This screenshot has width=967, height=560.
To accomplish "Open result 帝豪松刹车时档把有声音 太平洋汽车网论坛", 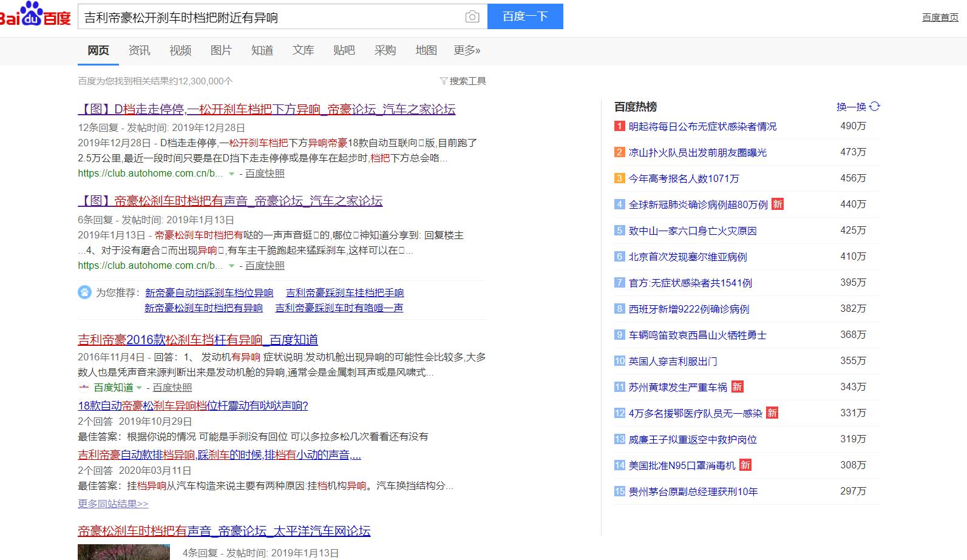I will (x=224, y=531).
